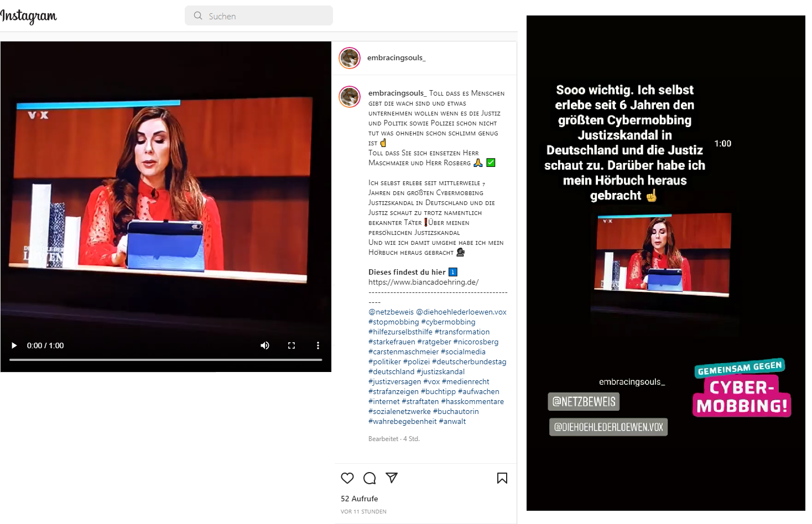Open the #justizskandal hashtag
The height and width of the screenshot is (524, 812).
[441, 371]
